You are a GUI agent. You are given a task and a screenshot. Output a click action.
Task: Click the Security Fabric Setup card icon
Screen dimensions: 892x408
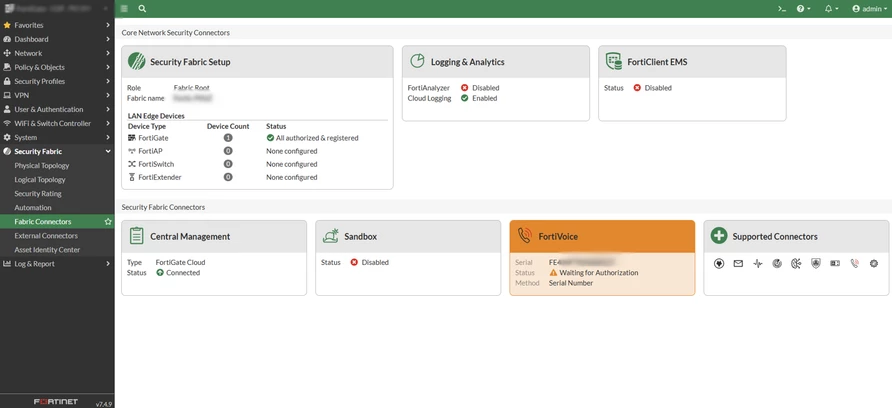pos(137,61)
